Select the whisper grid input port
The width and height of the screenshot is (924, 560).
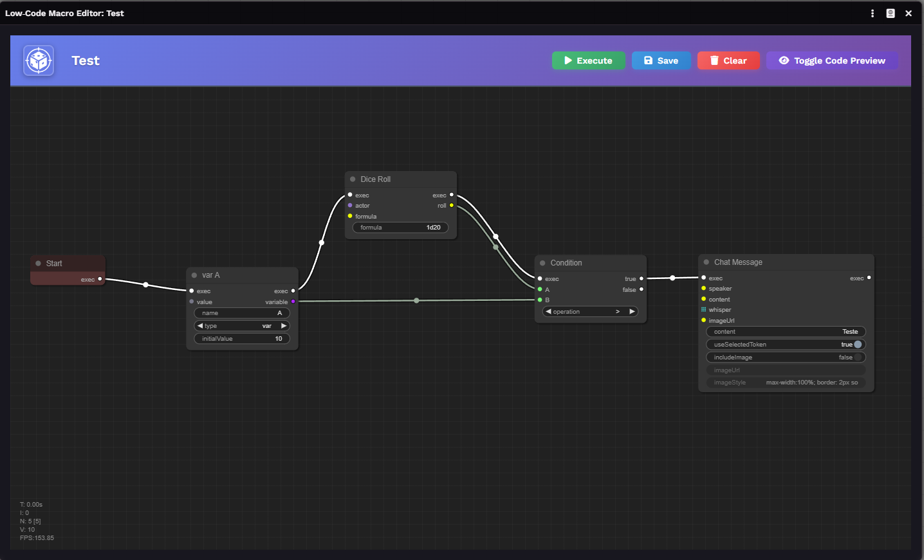tap(704, 310)
